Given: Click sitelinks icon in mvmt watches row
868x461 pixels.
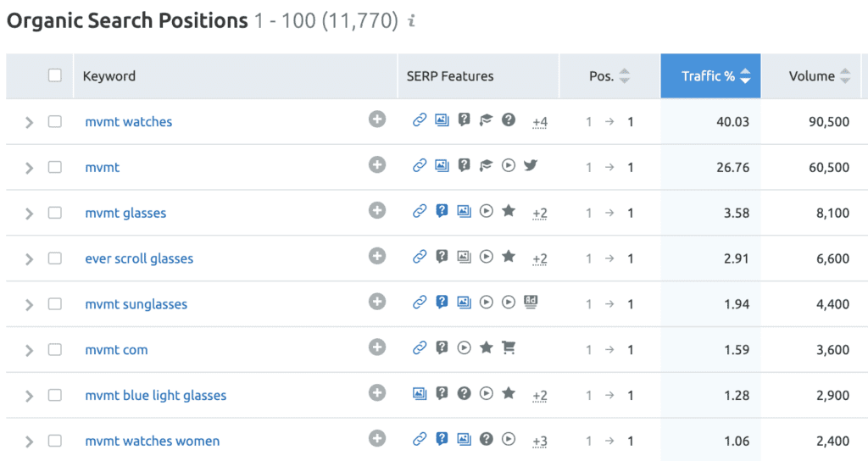Looking at the screenshot, I should tap(420, 119).
